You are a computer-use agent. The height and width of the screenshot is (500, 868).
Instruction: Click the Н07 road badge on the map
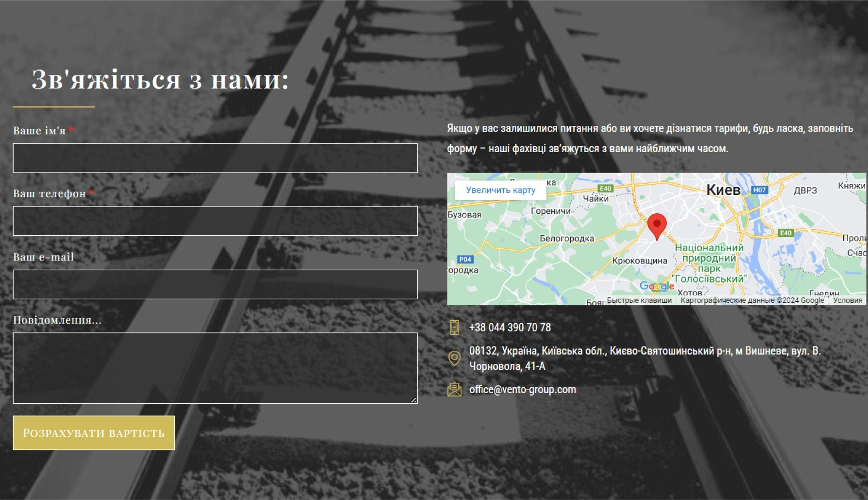click(x=760, y=190)
